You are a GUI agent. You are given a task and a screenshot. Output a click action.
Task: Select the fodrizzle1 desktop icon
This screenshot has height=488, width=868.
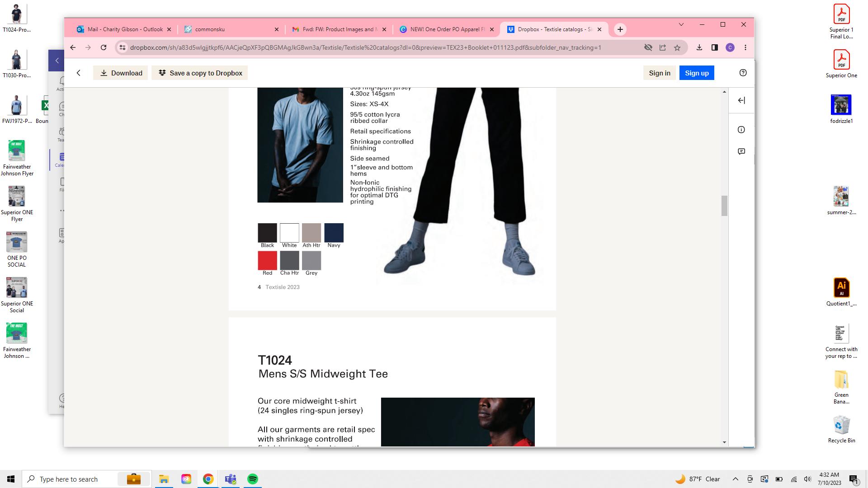[841, 109]
